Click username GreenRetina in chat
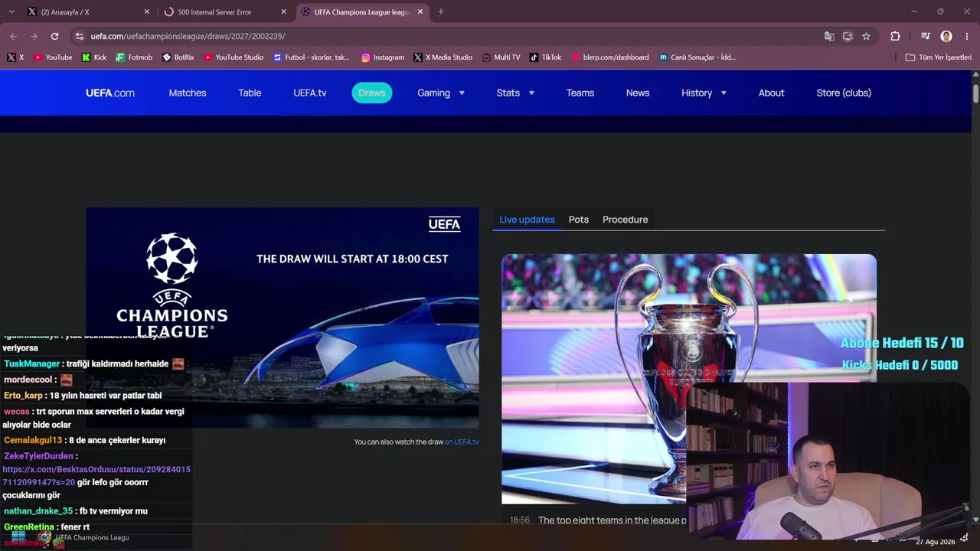Image resolution: width=980 pixels, height=551 pixels. coord(29,527)
